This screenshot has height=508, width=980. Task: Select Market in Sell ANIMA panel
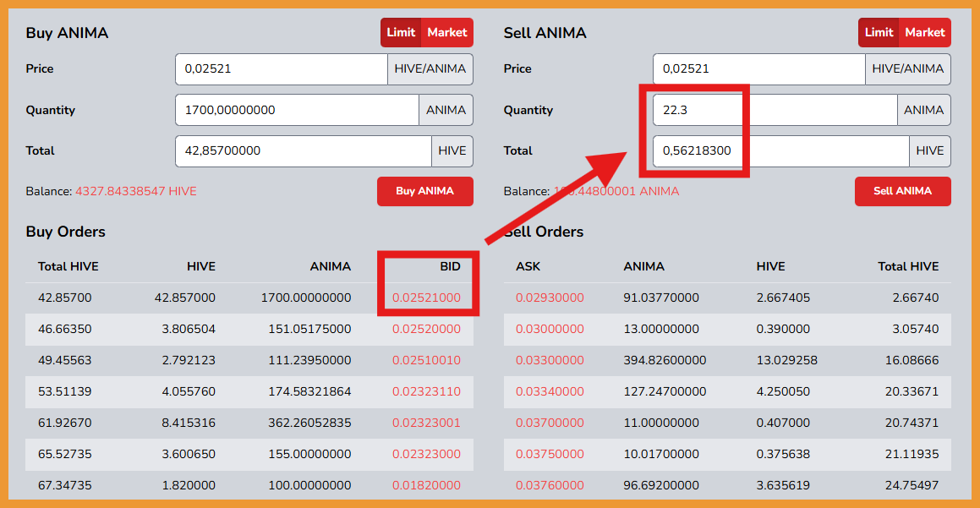[925, 32]
